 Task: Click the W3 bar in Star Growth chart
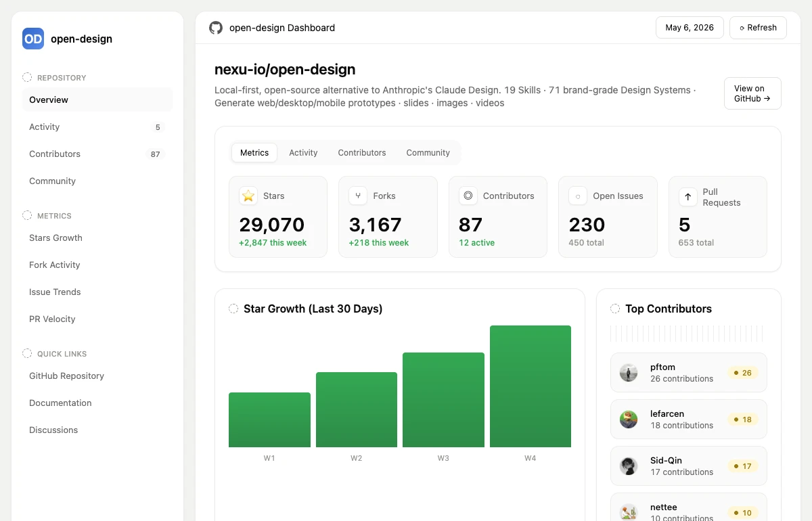[443, 400]
